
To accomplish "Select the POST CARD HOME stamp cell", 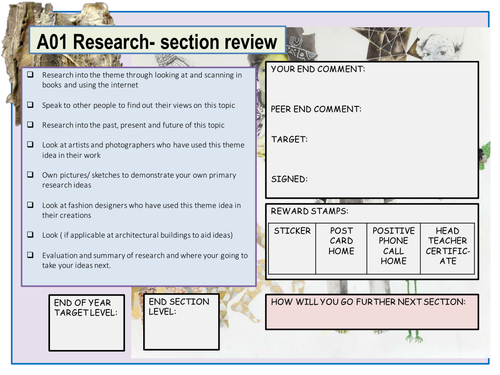I will (341, 249).
